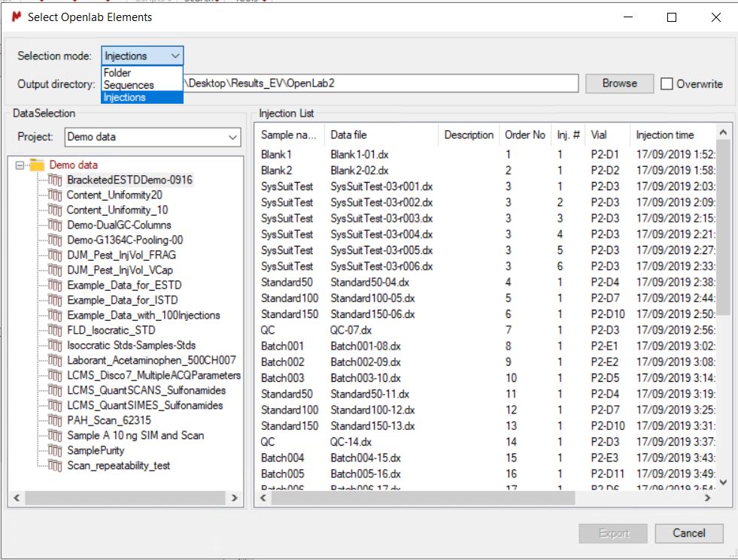Image resolution: width=738 pixels, height=560 pixels.
Task: Click the sequence icon beside Demo-G1364C-Pooling-00
Action: (55, 241)
